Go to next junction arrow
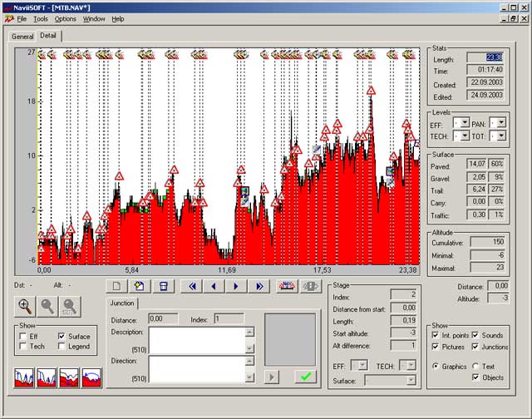Screen dimensions: 532x419 (x=236, y=286)
